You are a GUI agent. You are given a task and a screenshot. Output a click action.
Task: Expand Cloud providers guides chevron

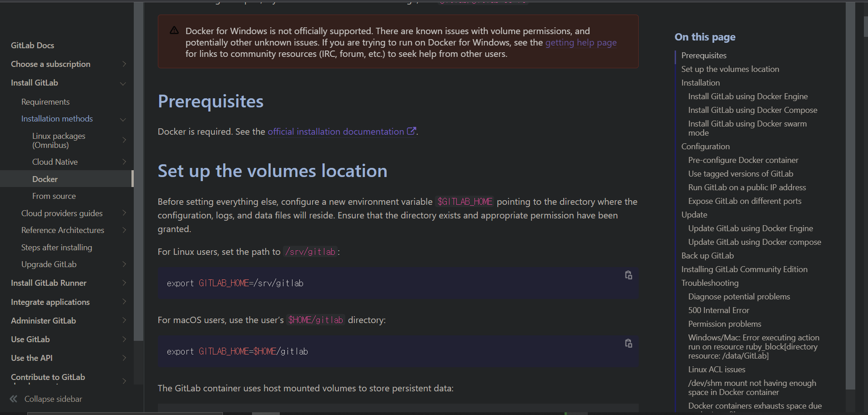click(124, 213)
